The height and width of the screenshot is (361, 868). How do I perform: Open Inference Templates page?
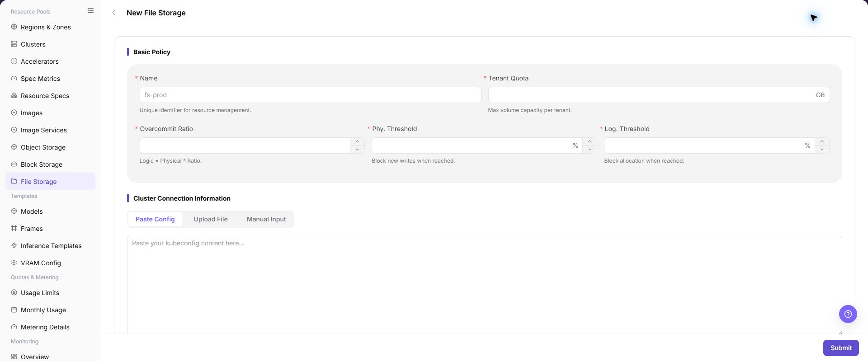pyautogui.click(x=50, y=246)
